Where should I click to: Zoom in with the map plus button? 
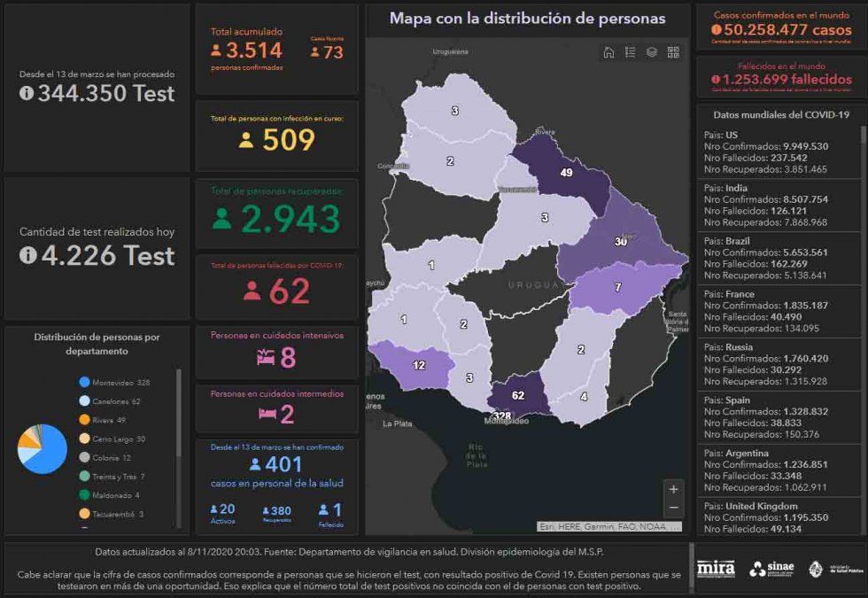[x=674, y=489]
